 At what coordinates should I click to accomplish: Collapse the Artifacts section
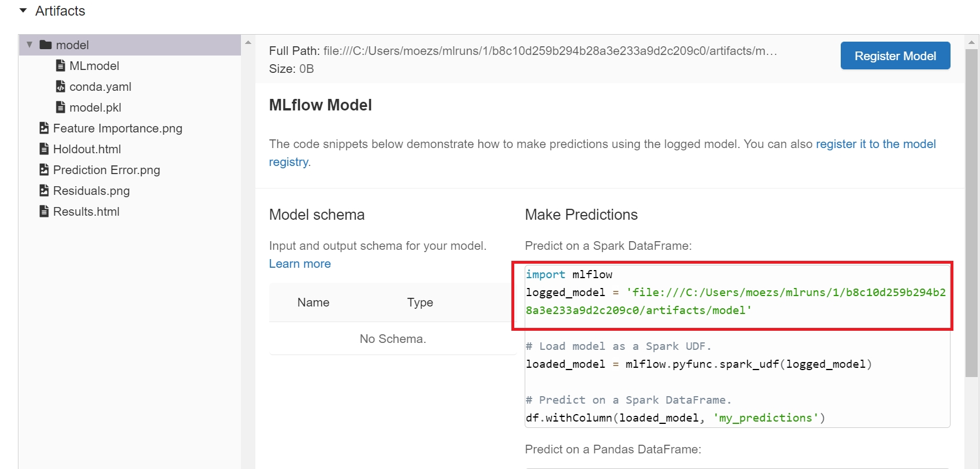[x=23, y=11]
